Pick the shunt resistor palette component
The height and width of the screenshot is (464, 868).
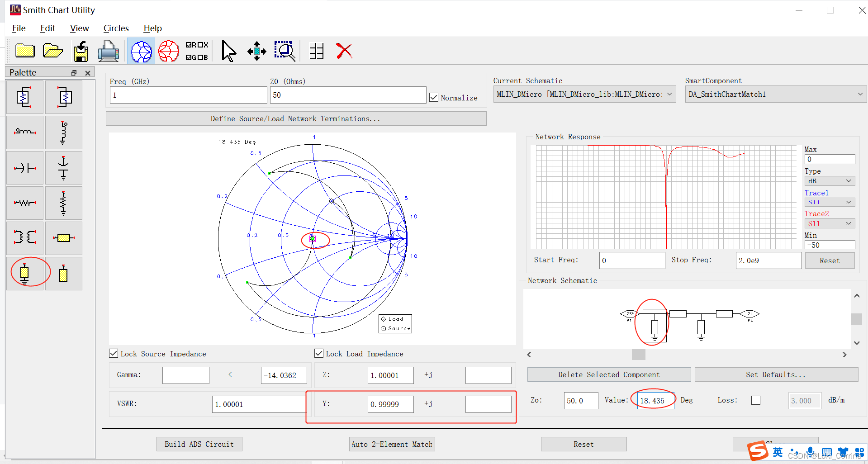click(63, 203)
